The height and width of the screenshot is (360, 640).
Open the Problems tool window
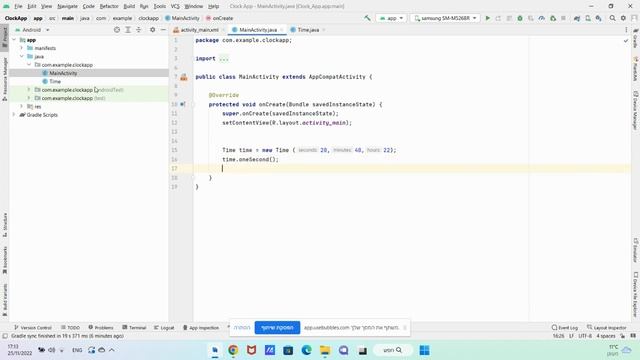pos(100,327)
